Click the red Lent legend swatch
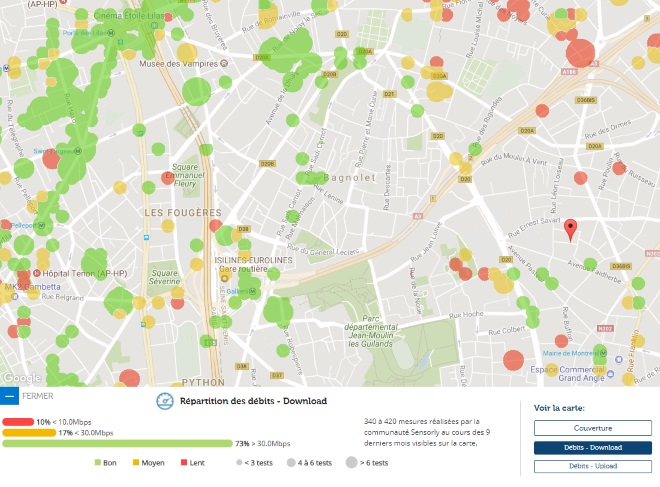The height and width of the screenshot is (487, 660). pyautogui.click(x=183, y=463)
